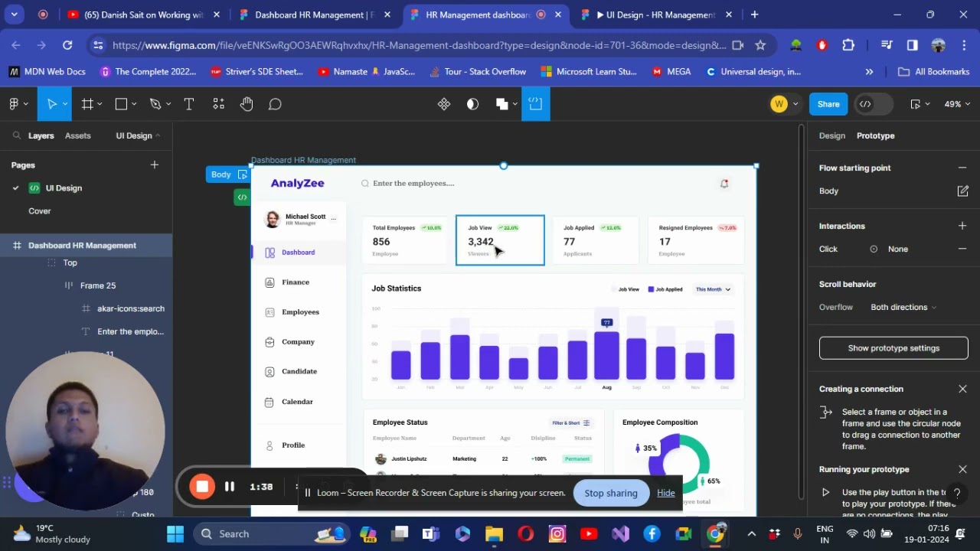Click the Share button
This screenshot has height=551, width=980.
pyautogui.click(x=828, y=104)
